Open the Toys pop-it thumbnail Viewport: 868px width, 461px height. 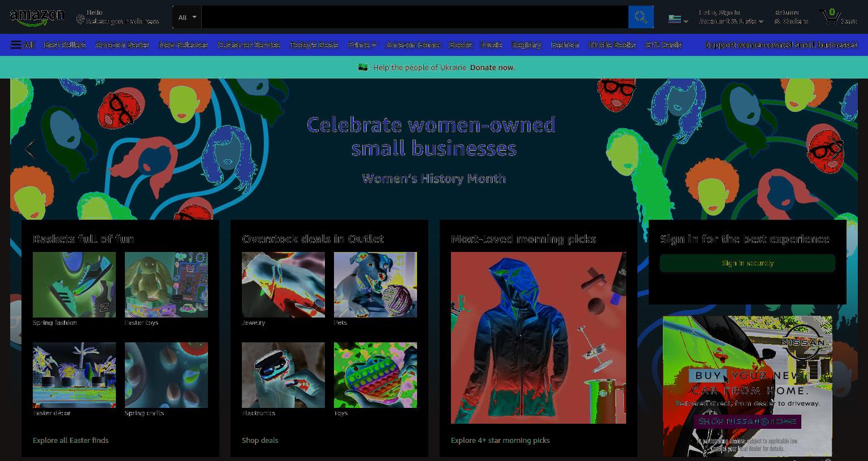pos(375,375)
